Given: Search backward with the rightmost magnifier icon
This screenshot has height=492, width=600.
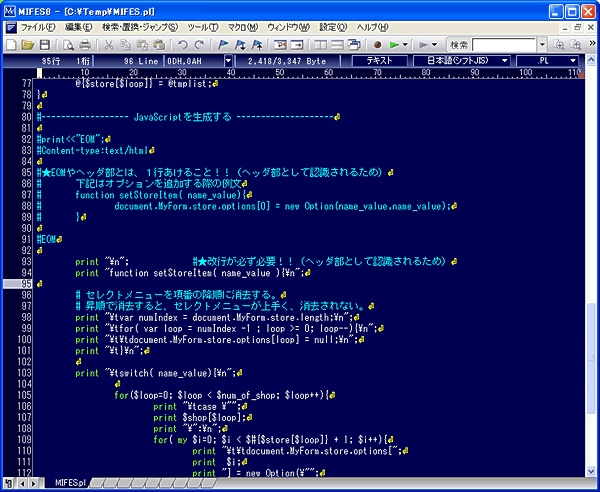Looking at the screenshot, I should [x=576, y=45].
